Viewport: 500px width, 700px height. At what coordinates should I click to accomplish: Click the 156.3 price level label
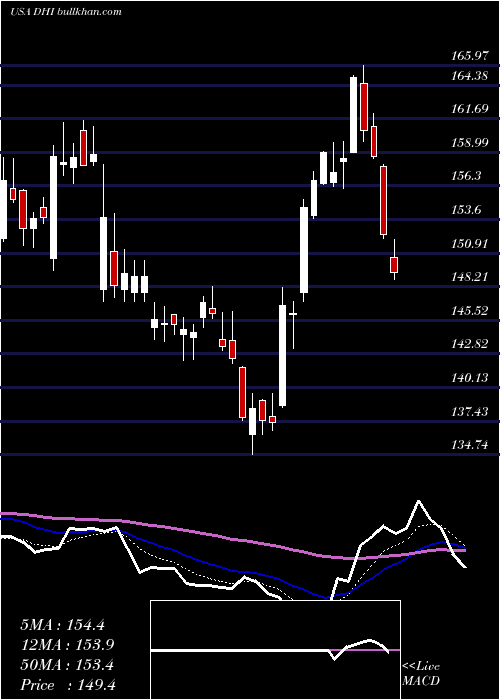466,176
